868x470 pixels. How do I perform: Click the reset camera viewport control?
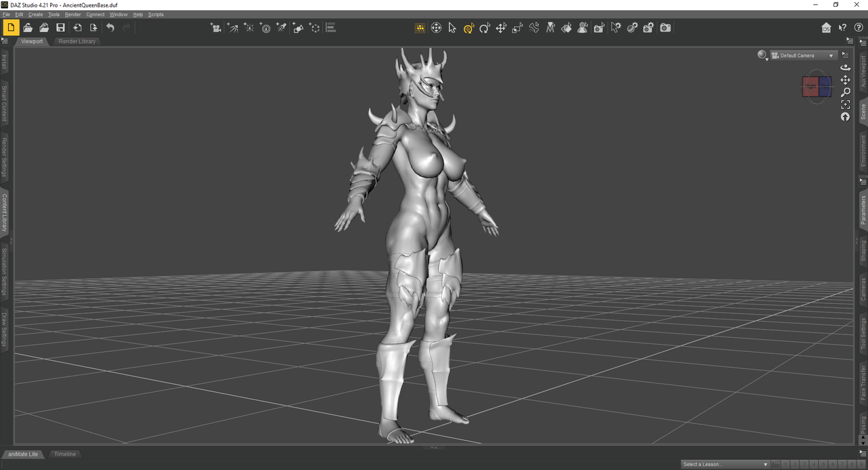point(845,117)
